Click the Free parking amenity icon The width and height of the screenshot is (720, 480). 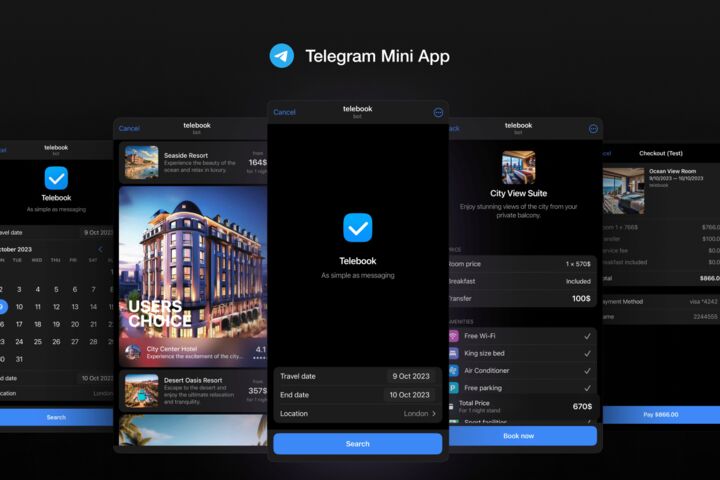[453, 388]
